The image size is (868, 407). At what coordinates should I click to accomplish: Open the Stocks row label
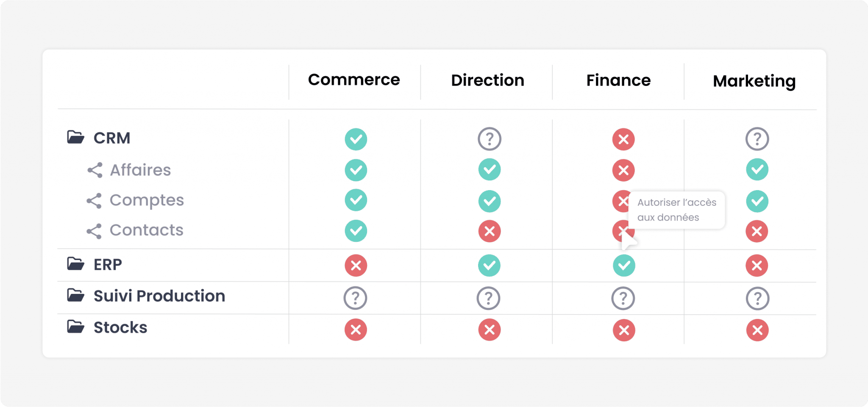click(x=120, y=327)
